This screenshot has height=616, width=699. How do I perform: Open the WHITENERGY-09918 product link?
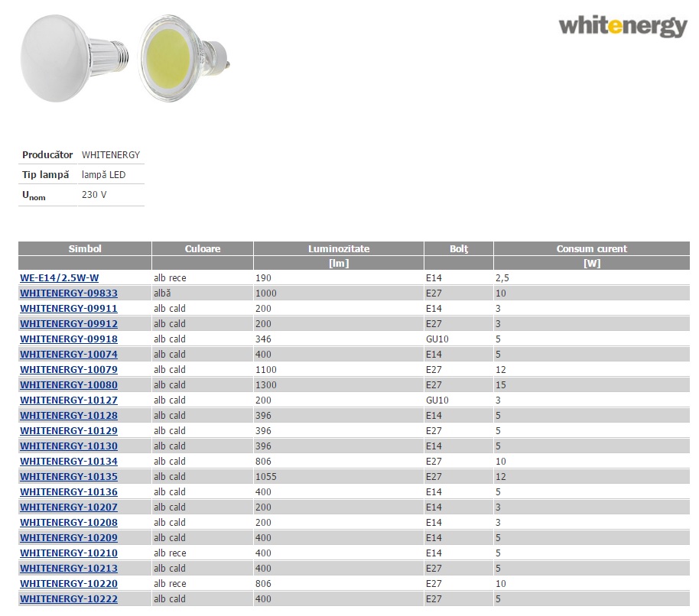[69, 339]
